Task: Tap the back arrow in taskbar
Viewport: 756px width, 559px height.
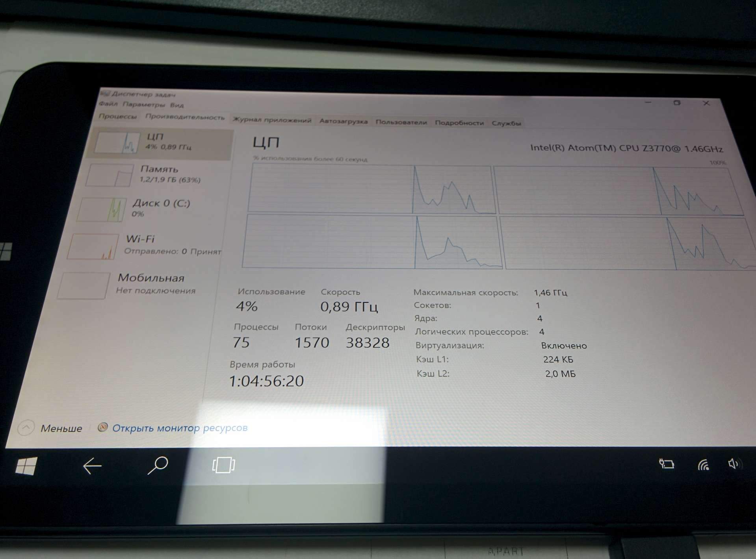Action: (x=92, y=466)
